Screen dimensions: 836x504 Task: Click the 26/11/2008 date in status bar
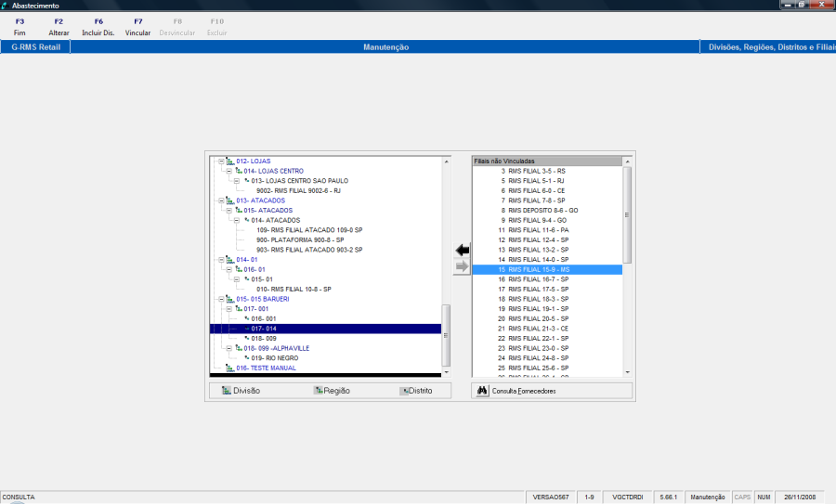tap(800, 498)
